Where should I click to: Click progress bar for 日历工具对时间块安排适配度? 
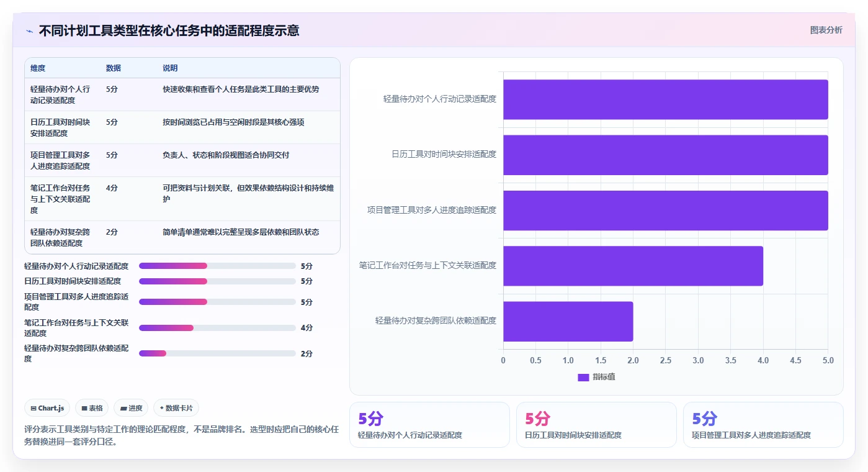[x=217, y=281]
